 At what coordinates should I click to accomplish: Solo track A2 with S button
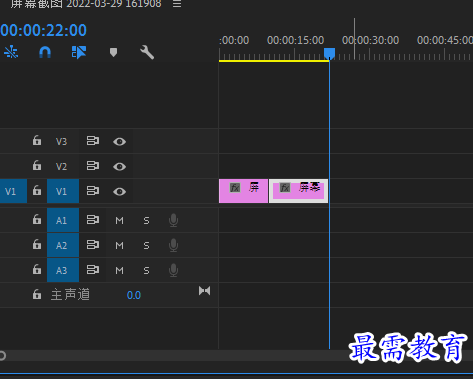pos(146,245)
